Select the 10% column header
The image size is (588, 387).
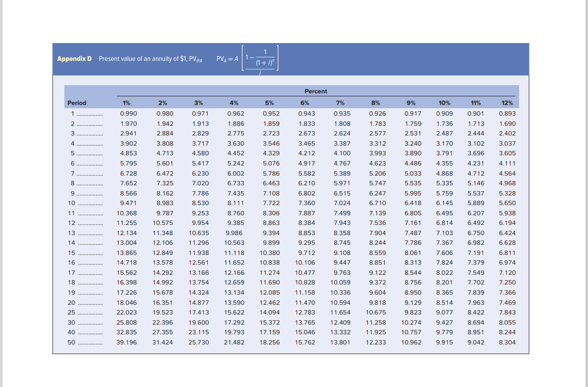[x=445, y=103]
